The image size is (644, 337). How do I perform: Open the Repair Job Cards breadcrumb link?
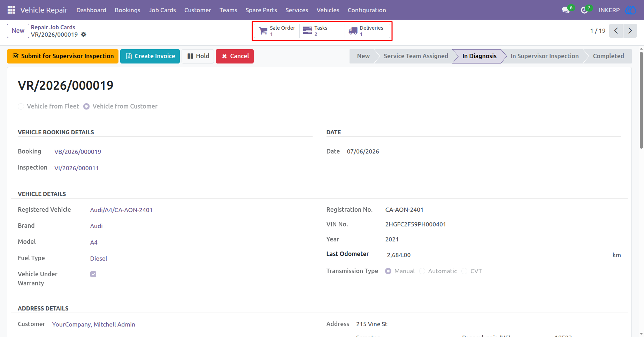53,27
